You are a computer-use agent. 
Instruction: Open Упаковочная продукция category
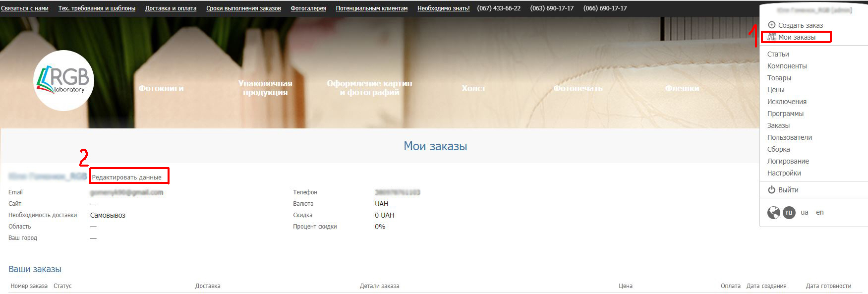pos(265,88)
